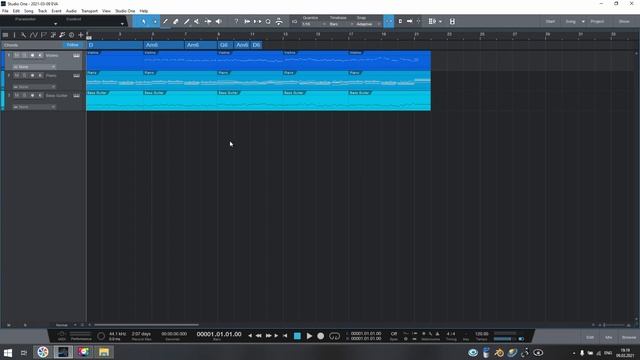
Task: Select the Eraser tool
Action: pyautogui.click(x=176, y=21)
